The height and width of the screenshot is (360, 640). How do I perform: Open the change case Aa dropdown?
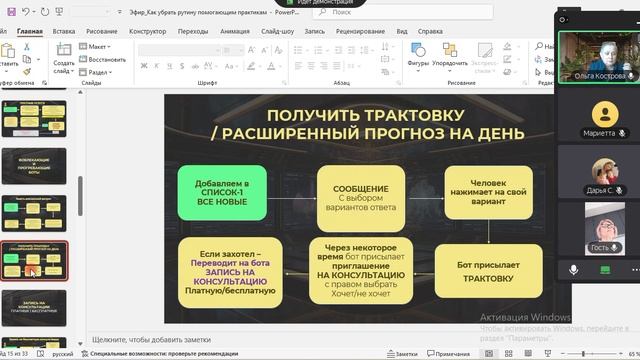pos(231,66)
